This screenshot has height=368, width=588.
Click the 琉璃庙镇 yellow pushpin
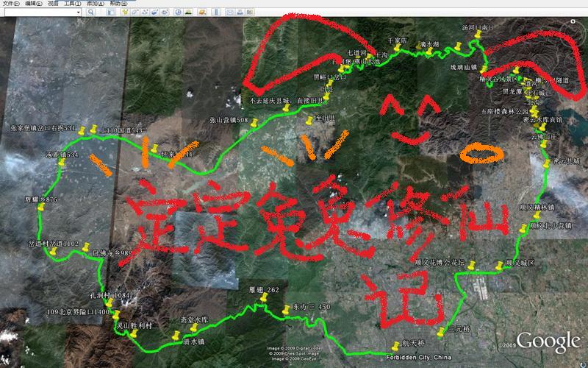pyautogui.click(x=484, y=69)
